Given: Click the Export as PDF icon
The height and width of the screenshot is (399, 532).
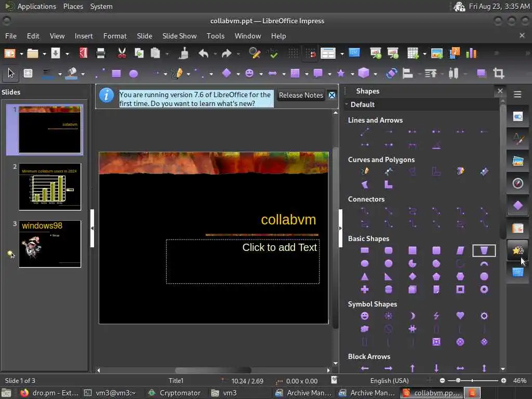Looking at the screenshot, I should (x=83, y=54).
